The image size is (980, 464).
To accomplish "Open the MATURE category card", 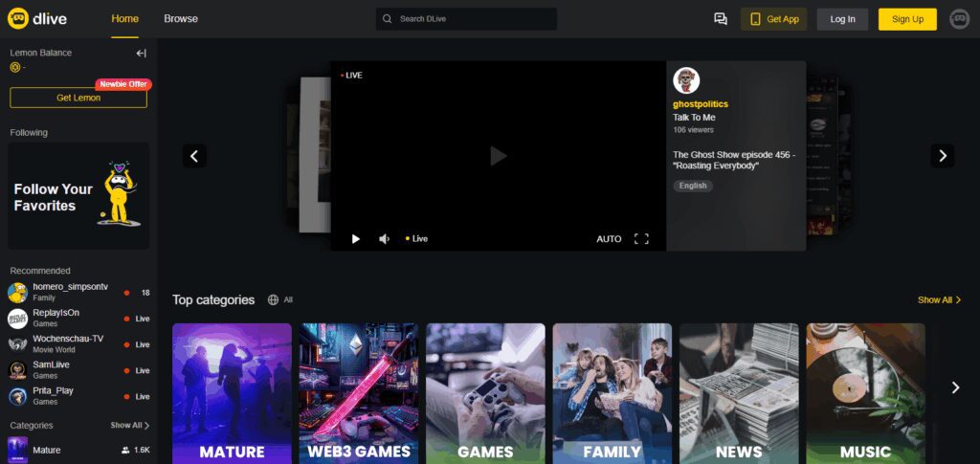I will click(232, 393).
